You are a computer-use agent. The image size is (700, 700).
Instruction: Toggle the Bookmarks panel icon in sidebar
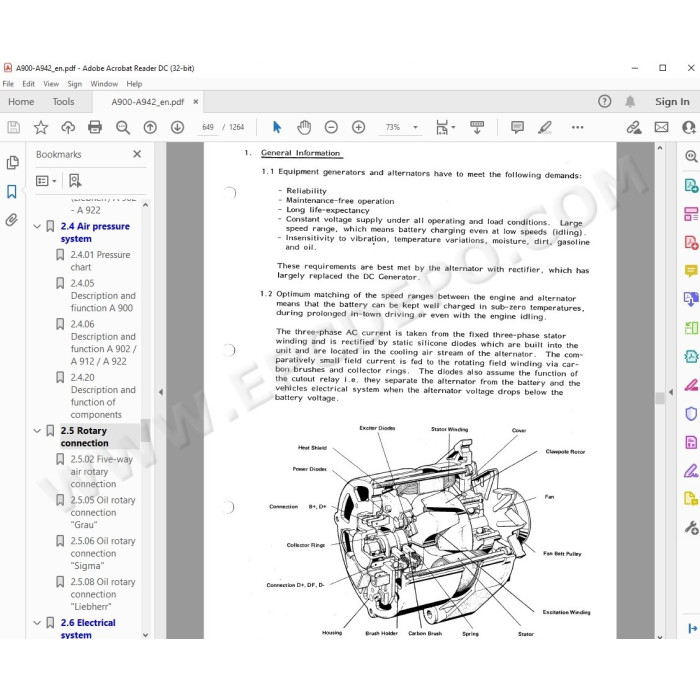point(12,192)
